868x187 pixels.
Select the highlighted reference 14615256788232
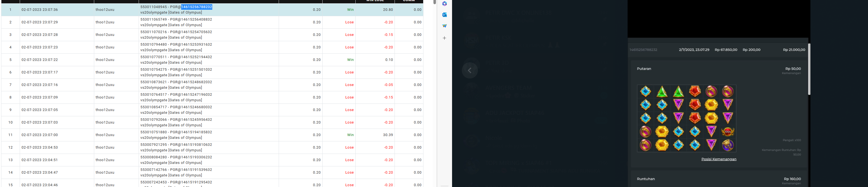click(197, 7)
